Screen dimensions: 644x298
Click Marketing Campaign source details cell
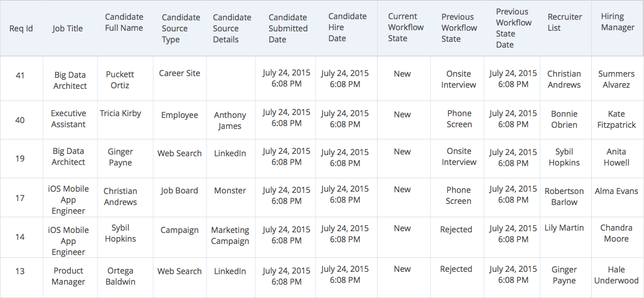pos(230,235)
